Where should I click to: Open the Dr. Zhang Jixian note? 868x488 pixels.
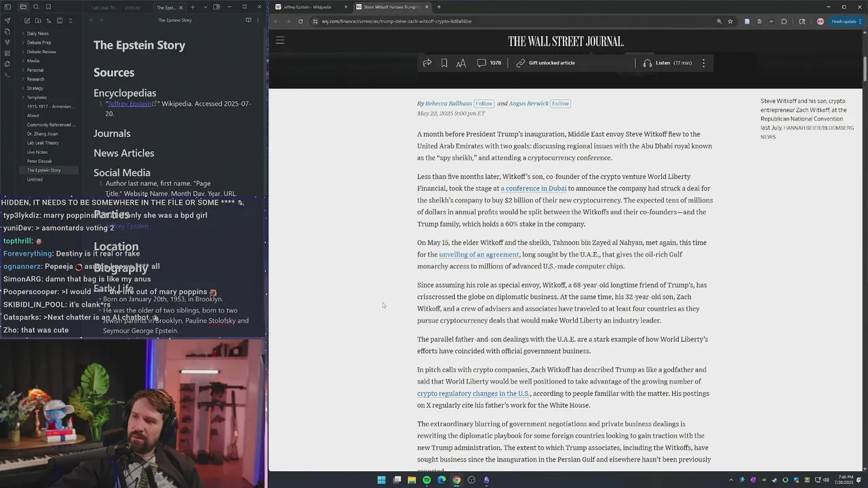click(42, 134)
